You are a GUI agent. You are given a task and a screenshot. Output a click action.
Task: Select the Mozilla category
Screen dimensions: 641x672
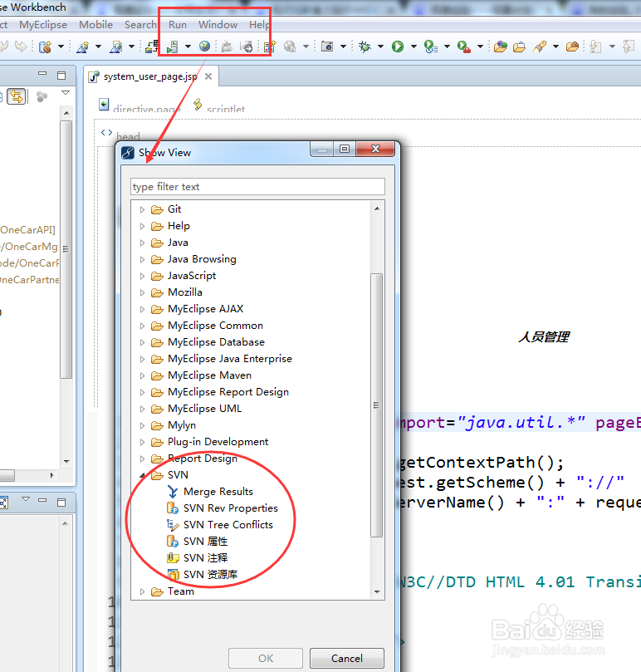pos(184,292)
